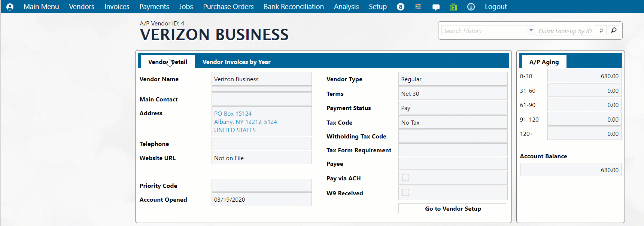
Task: Open the chat speech bubble icon
Action: click(x=436, y=7)
